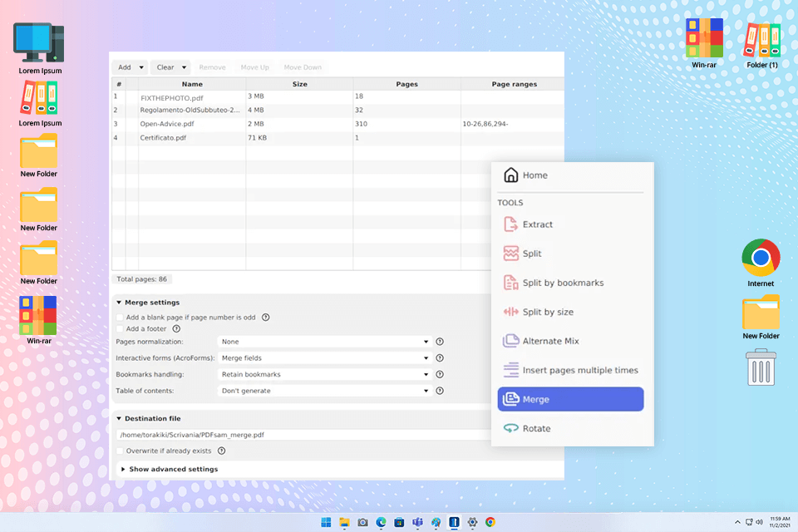The image size is (798, 532).
Task: Launch the Internet Chrome desktop icon
Action: coord(761,263)
